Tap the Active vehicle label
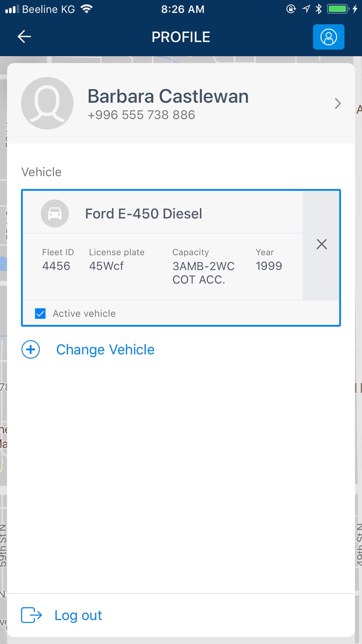 point(84,313)
